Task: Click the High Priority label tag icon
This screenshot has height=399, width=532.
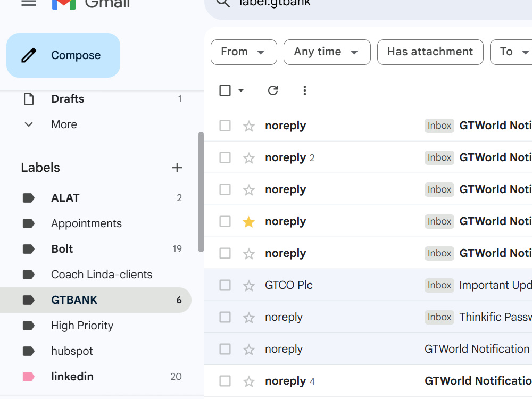Action: coord(29,326)
